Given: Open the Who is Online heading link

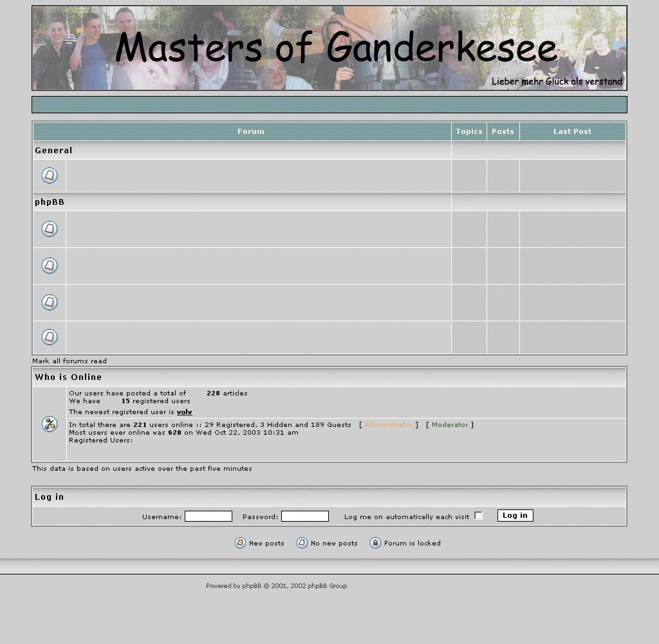Looking at the screenshot, I should (68, 377).
